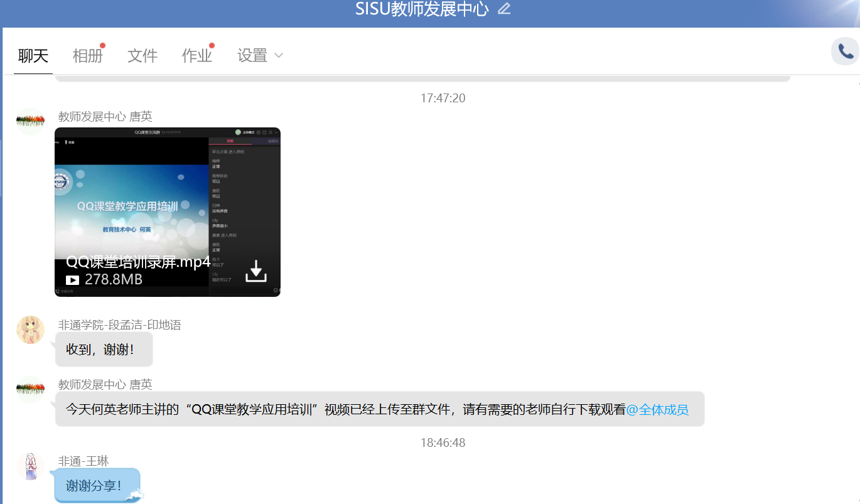Download the QQ课堂培训录屏.mp4 video
The width and height of the screenshot is (860, 504).
point(256,271)
